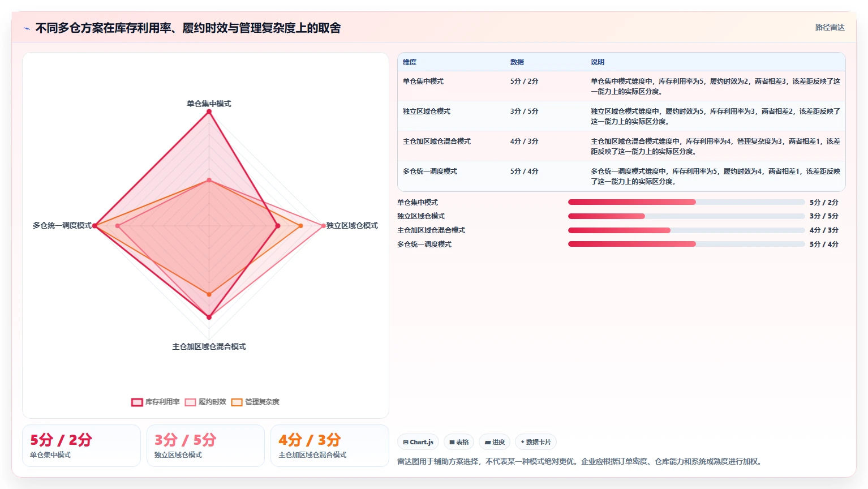Click the 库存利用率 data point at the radar's top vertex
The image size is (868, 489).
209,111
